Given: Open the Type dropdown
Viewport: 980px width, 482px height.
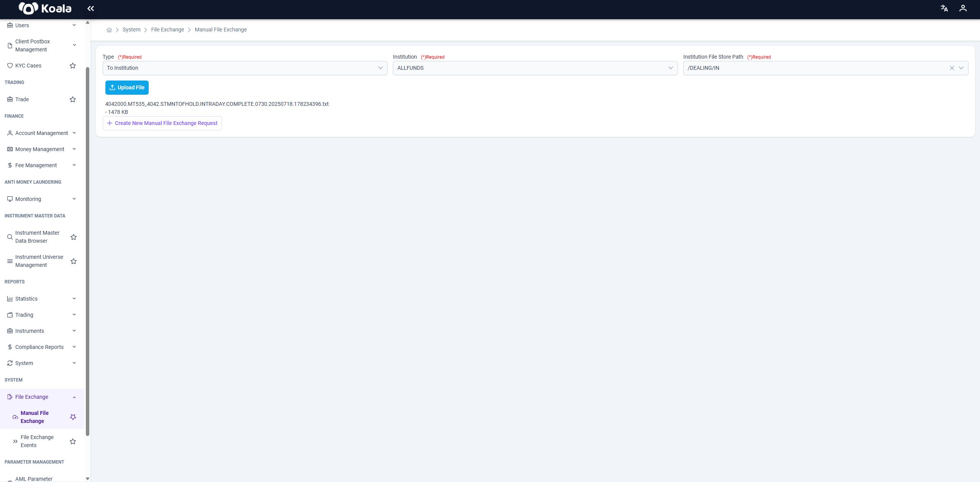Looking at the screenshot, I should (x=245, y=68).
